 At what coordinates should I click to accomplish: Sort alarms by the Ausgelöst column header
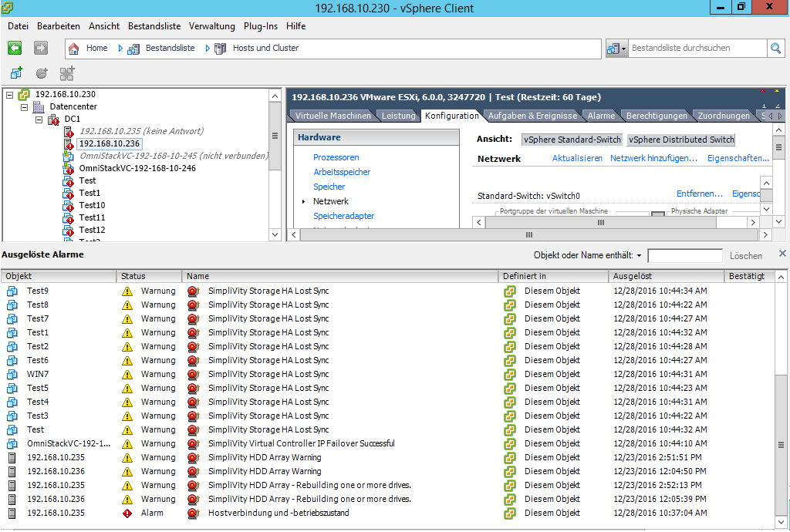click(666, 276)
